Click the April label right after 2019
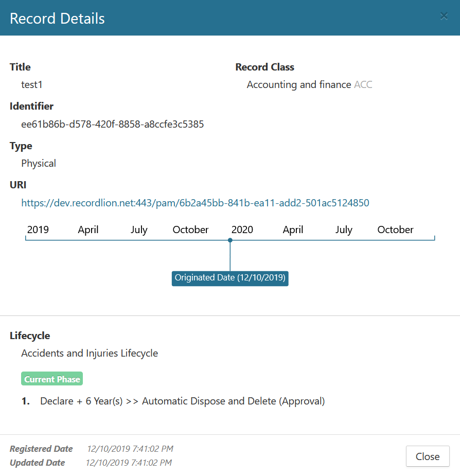460x476 pixels. pos(88,230)
